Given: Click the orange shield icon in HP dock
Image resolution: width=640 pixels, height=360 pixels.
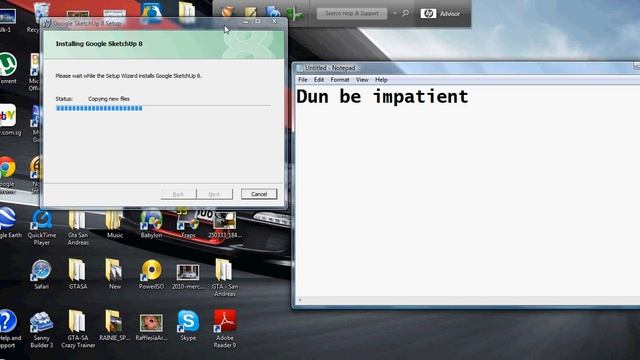Looking at the screenshot, I should pyautogui.click(x=227, y=12).
